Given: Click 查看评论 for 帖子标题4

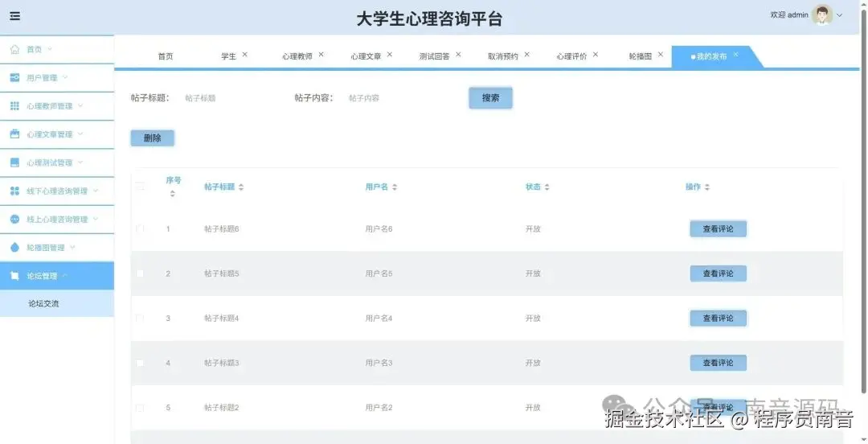Looking at the screenshot, I should pyautogui.click(x=718, y=319).
